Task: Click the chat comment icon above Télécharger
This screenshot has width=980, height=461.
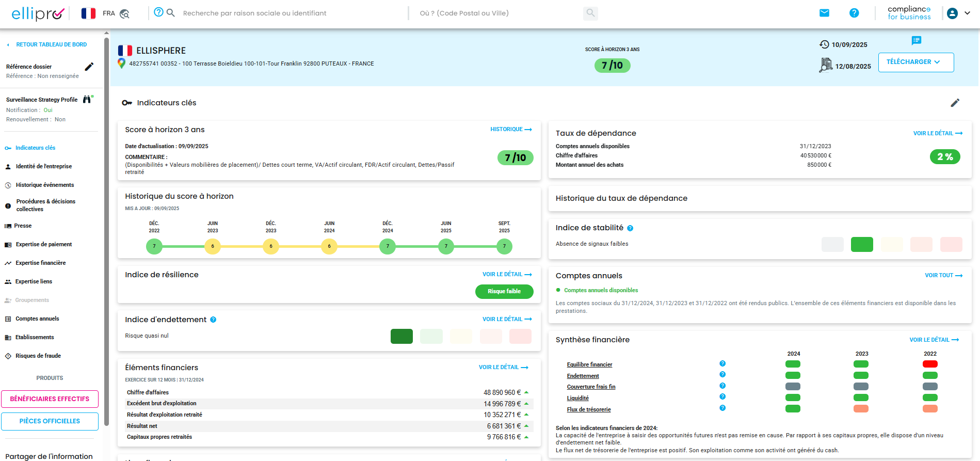Action: (916, 40)
